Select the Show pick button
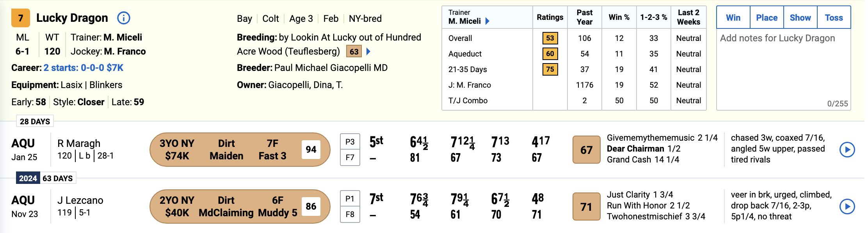This screenshot has height=233, width=868. click(x=800, y=18)
